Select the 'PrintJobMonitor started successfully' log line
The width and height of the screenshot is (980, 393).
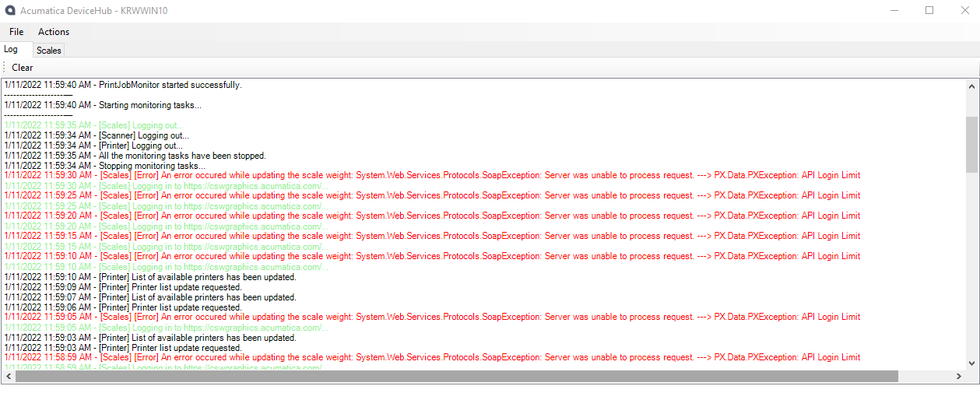click(123, 85)
